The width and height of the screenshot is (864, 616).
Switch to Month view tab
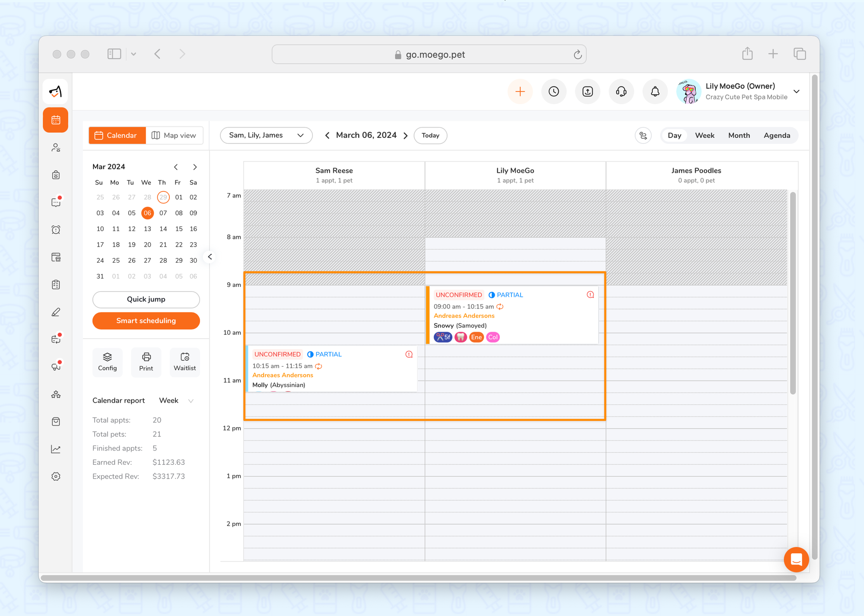[x=739, y=135]
